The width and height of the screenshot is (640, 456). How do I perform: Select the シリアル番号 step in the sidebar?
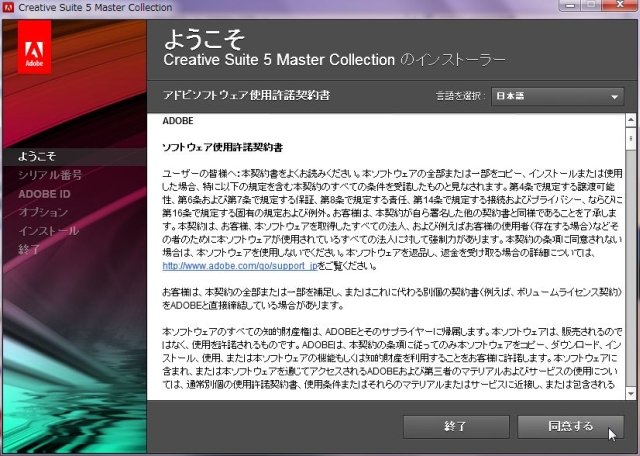click(x=50, y=175)
